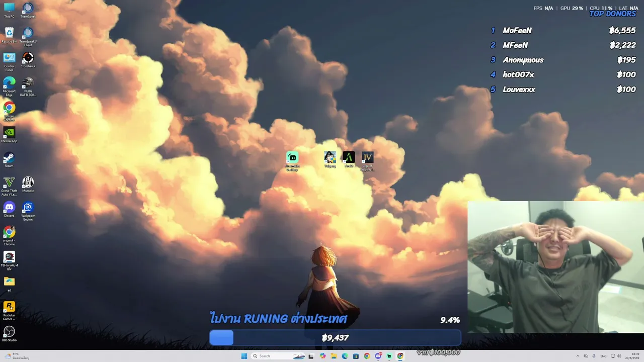The image size is (644, 362).
Task: Select the TeamSpeak desktop shortcut
Action: pyautogui.click(x=28, y=10)
